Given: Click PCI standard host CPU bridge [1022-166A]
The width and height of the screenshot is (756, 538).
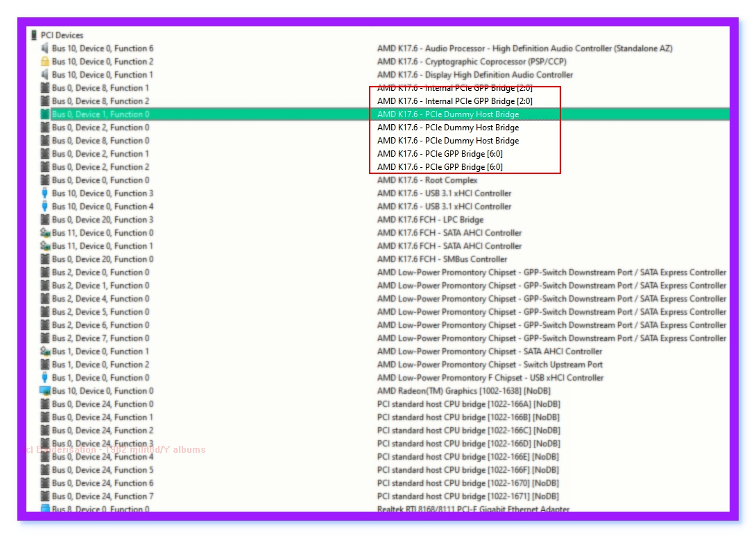Looking at the screenshot, I should [468, 404].
